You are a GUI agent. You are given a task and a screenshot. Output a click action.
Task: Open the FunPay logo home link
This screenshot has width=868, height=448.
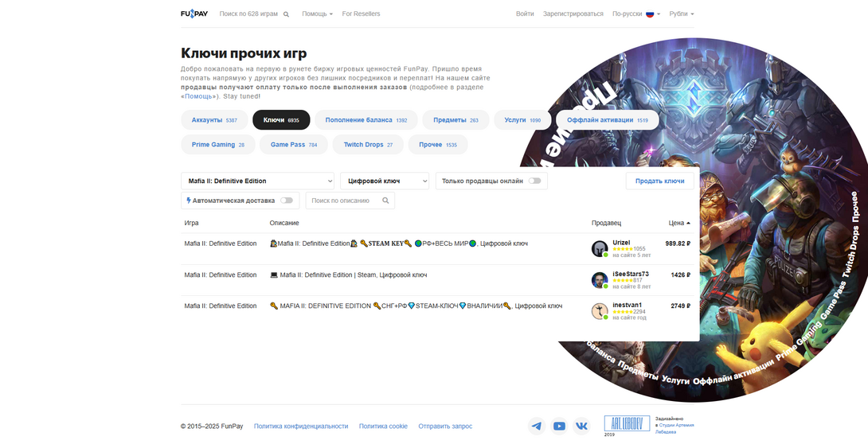(x=194, y=14)
